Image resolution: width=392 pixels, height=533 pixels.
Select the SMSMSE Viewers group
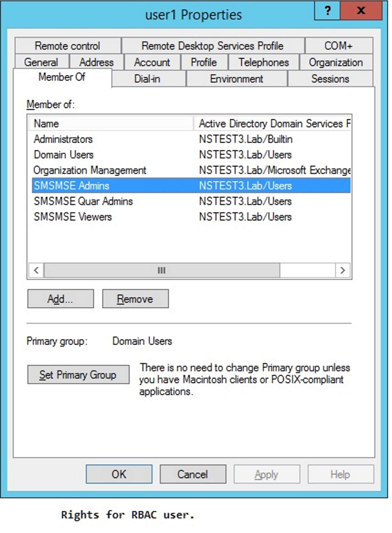point(191,217)
